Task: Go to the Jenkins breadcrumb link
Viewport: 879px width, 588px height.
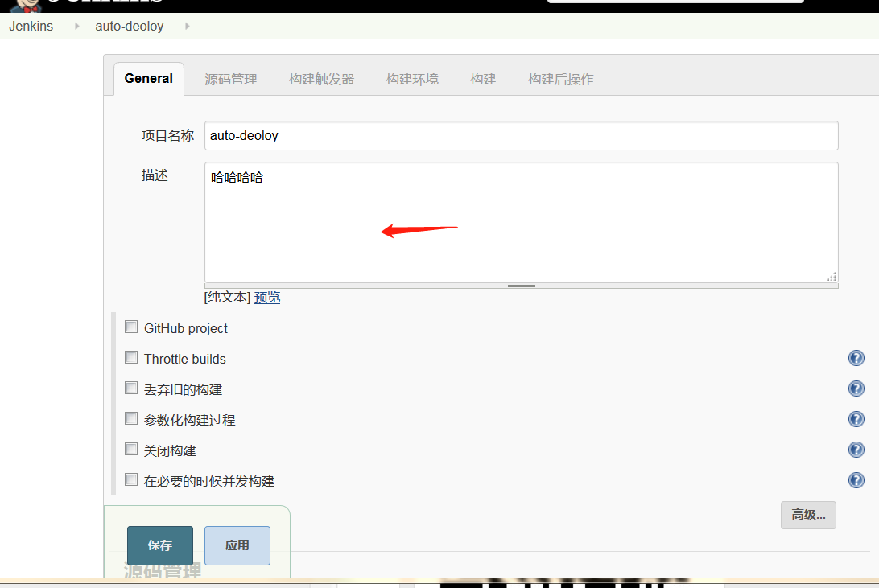Action: (31, 26)
